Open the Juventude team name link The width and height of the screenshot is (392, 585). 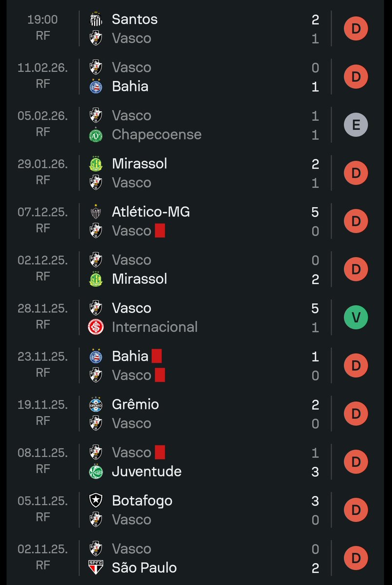(147, 471)
